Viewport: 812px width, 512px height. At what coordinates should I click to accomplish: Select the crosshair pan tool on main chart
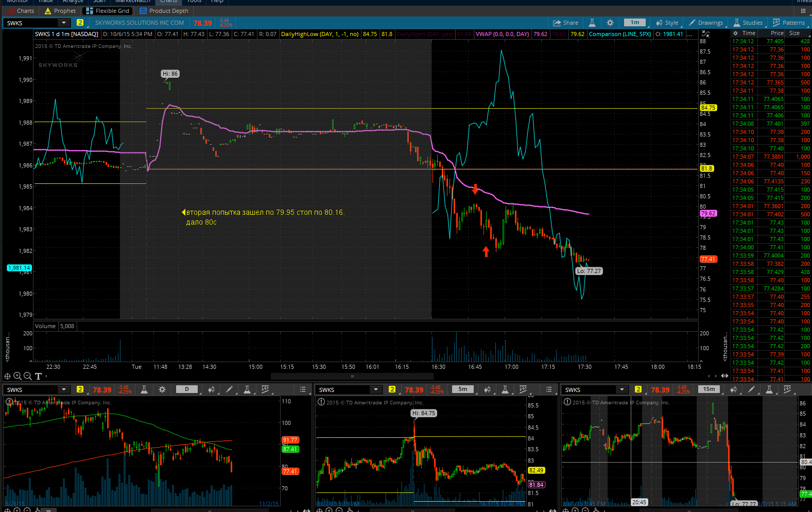pyautogui.click(x=7, y=377)
